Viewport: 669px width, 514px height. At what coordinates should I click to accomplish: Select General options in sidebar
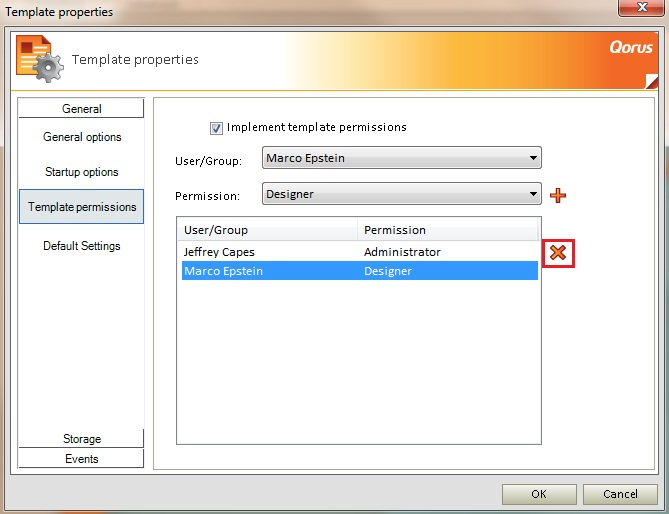(82, 137)
